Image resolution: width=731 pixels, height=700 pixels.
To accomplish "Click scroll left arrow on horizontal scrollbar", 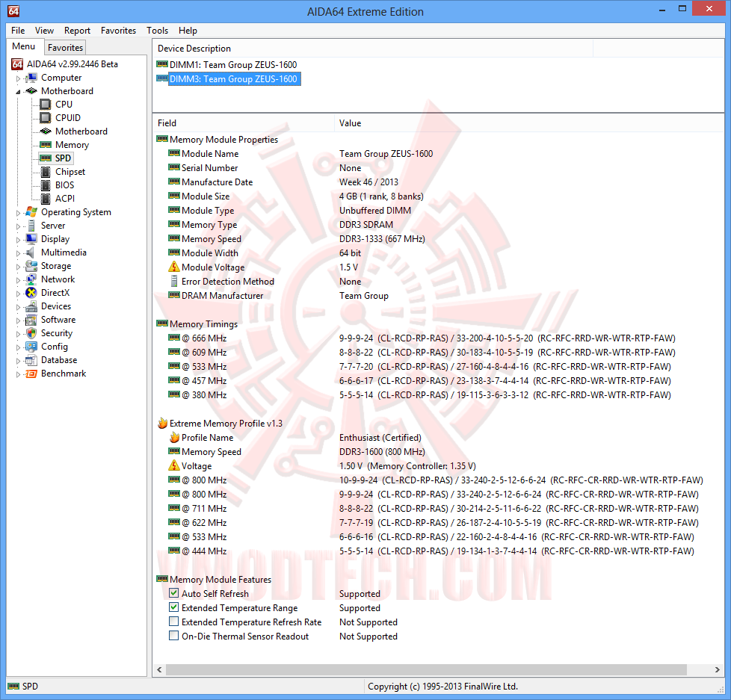I will click(159, 669).
